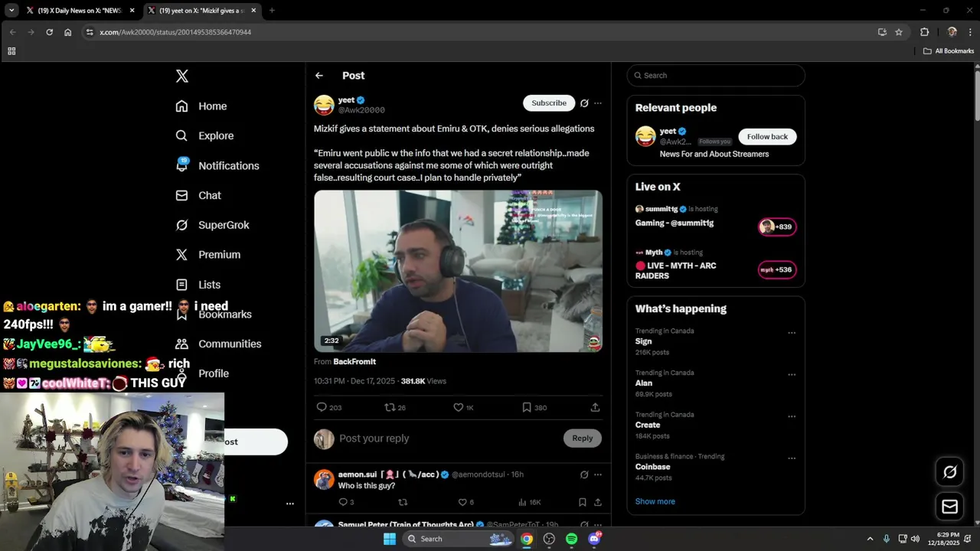View 16K analytics on aemon.sui's comment

click(x=530, y=502)
